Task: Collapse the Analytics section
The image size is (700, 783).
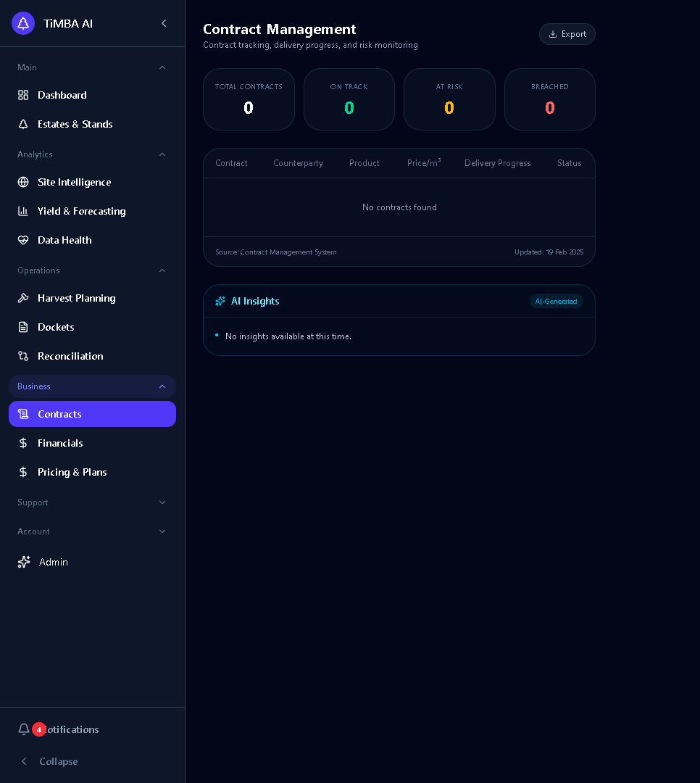Action: click(x=162, y=154)
